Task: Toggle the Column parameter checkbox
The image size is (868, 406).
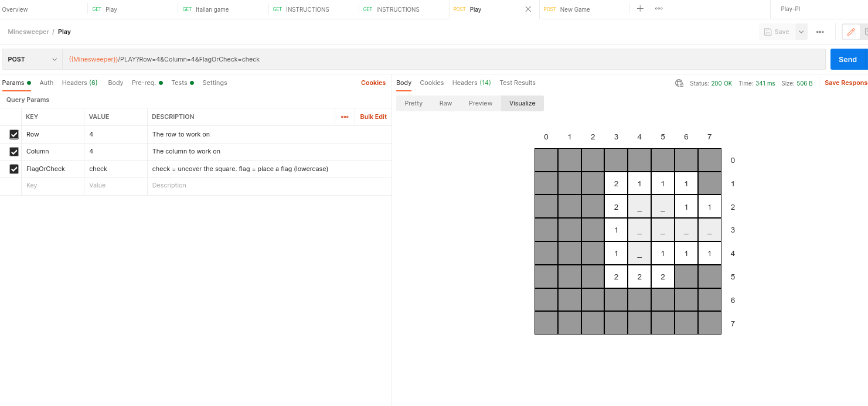Action: [x=14, y=152]
